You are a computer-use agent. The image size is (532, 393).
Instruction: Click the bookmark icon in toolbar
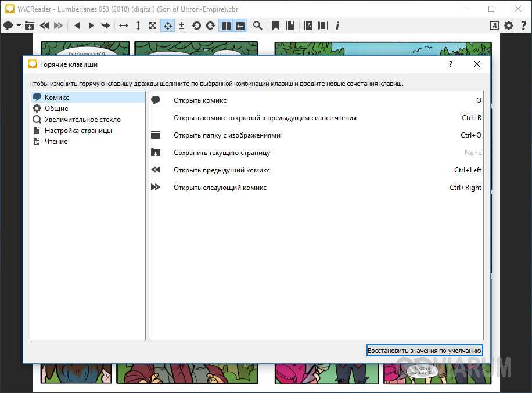point(276,26)
